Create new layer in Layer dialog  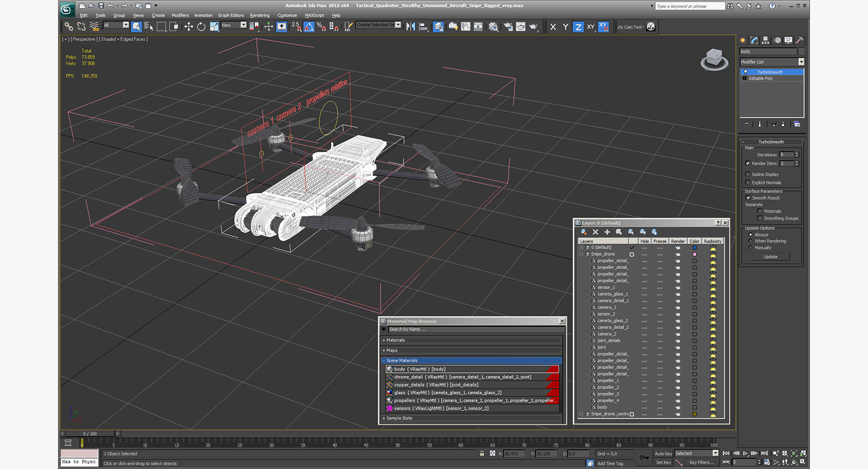click(x=584, y=232)
